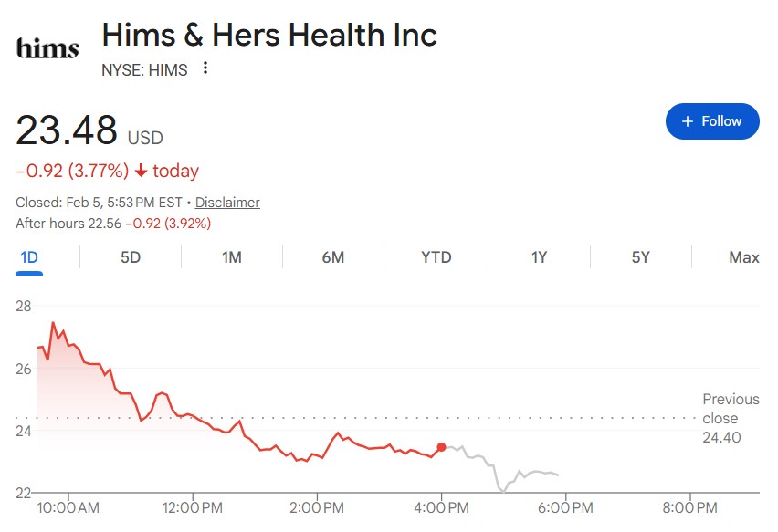Image resolution: width=778 pixels, height=532 pixels.
Task: Click the red 4:00 PM closing price dot
Action: [x=442, y=447]
